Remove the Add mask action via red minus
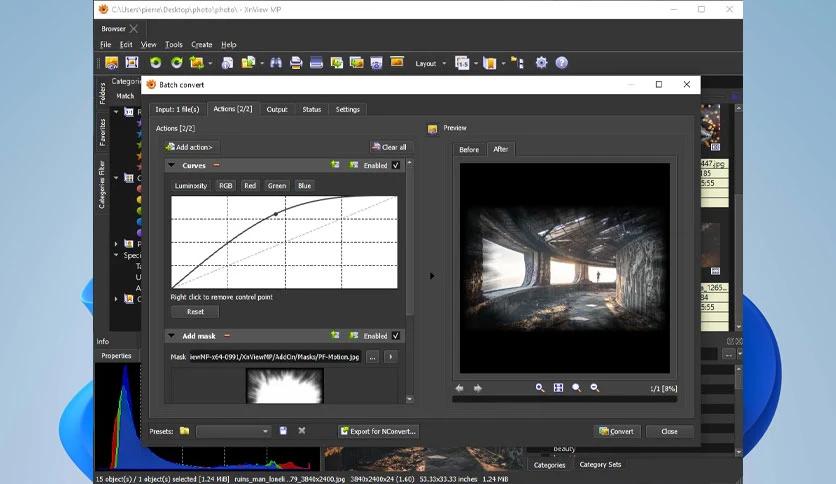 click(227, 336)
